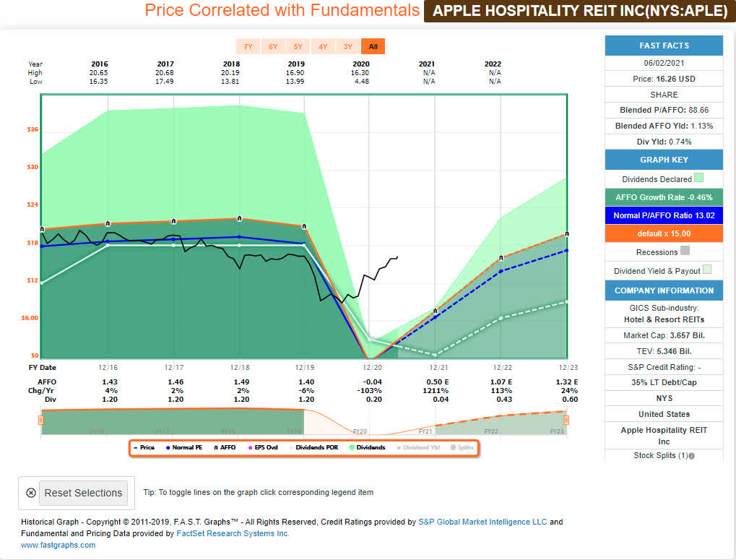
Task: Click the AFFO marker at 12/16
Action: click(108, 223)
